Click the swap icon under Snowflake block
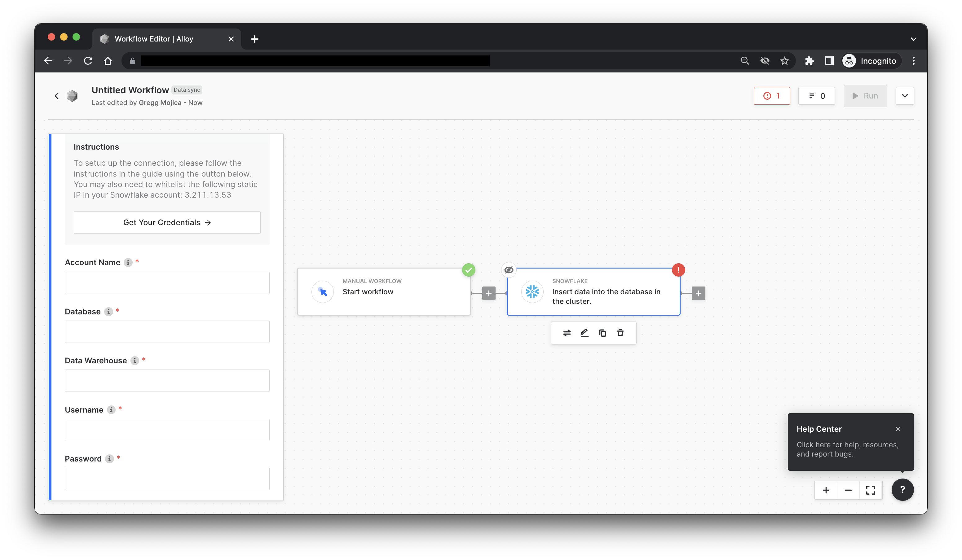 point(567,333)
